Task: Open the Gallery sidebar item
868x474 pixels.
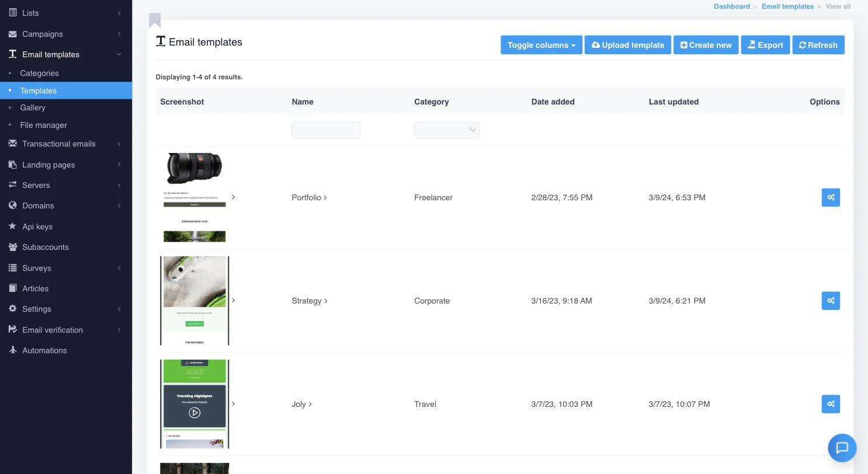Action: pyautogui.click(x=33, y=107)
